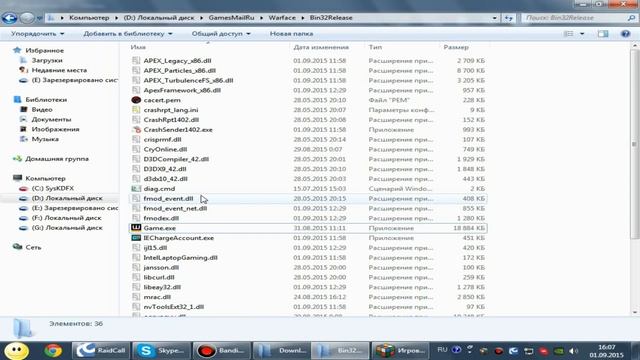Switch to Skype in the taskbar
The width and height of the screenshot is (640, 360).
point(162,351)
